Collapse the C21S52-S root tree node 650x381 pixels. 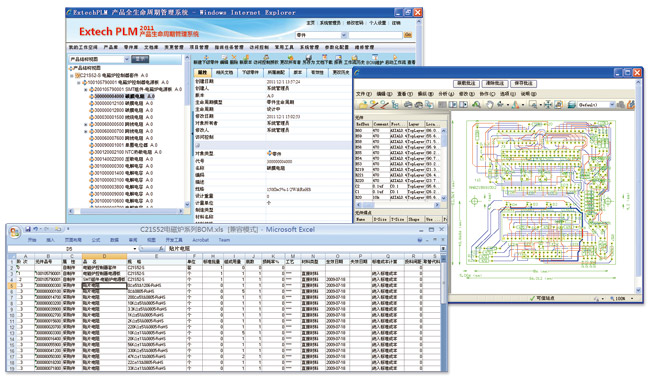click(x=72, y=75)
